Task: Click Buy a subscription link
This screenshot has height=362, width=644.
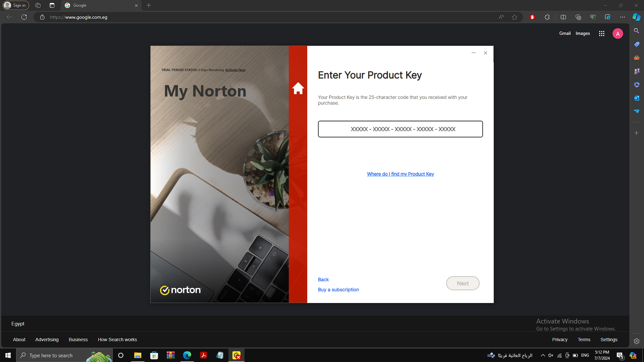Action: [x=338, y=290]
